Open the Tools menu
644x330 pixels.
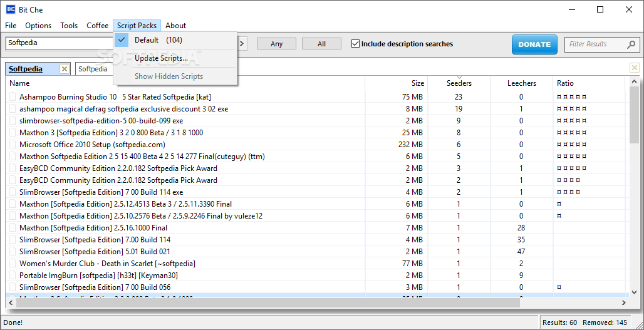69,26
